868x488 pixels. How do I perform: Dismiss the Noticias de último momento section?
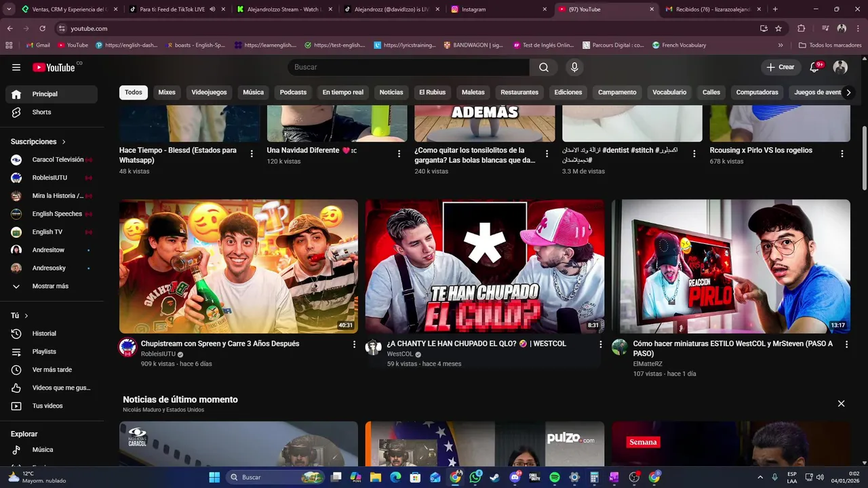(841, 403)
